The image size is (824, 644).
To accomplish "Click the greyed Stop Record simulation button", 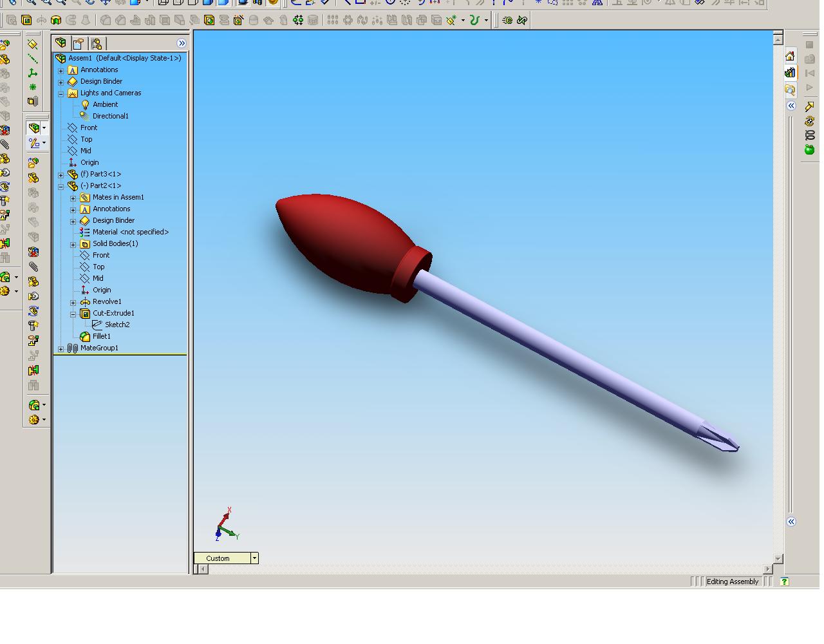I will [810, 44].
